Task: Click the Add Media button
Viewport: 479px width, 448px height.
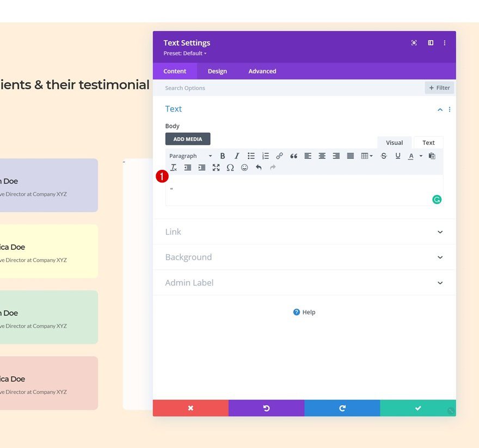Action: [188, 139]
